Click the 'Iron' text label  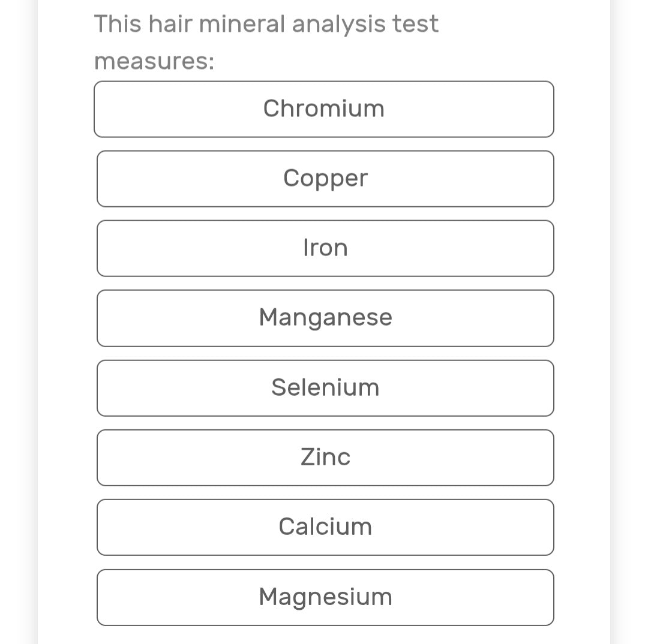pos(325,248)
